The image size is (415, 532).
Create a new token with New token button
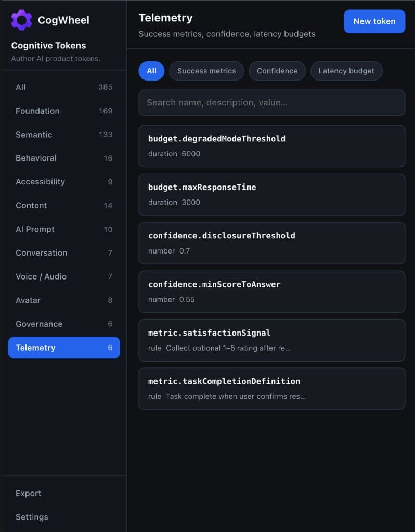click(x=374, y=21)
